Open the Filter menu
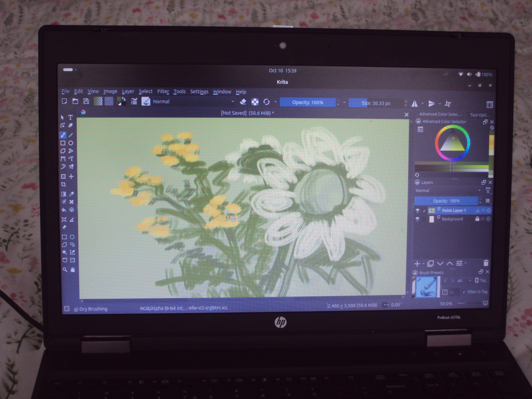 (163, 91)
